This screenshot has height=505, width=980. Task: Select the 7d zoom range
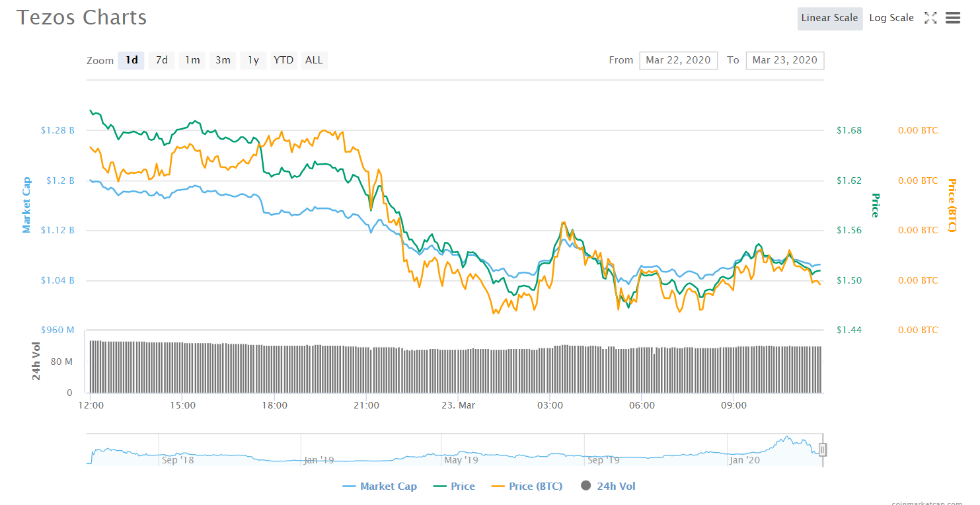point(161,60)
